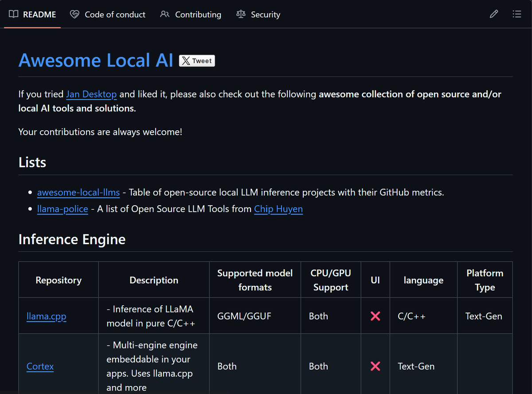Viewport: 532px width, 394px height.
Task: Click the CPU/GPU Support header
Action: 331,280
